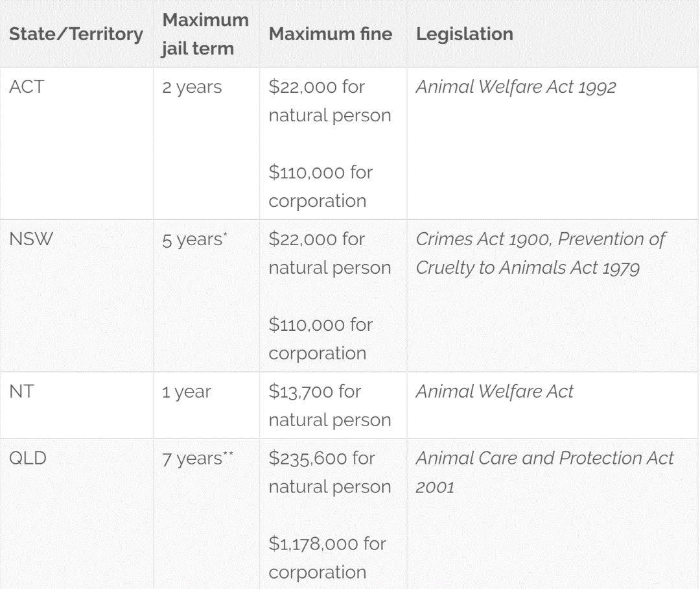Click the $235,600 for natural person fine
Viewport: 700px width, 589px height.
click(330, 472)
